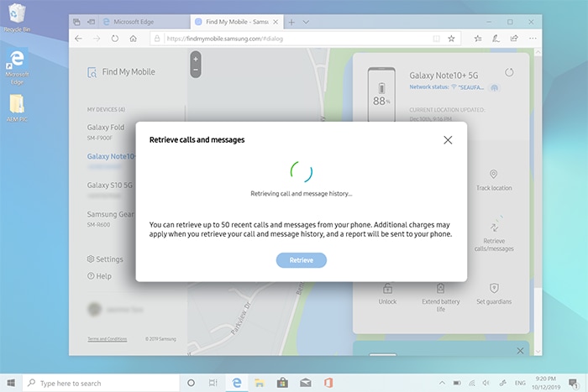Open the Help page
588x392 pixels.
[99, 276]
